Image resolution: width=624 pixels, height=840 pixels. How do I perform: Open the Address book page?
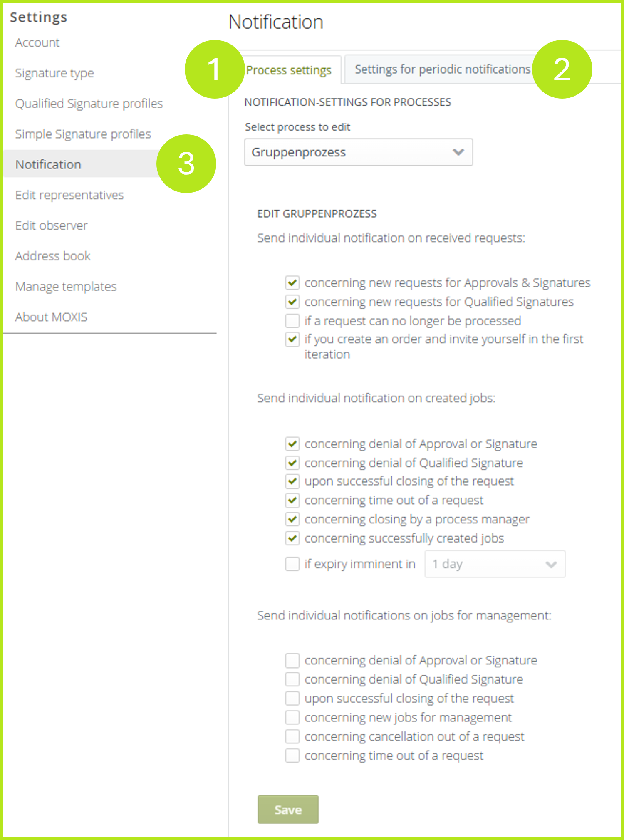pyautogui.click(x=53, y=256)
